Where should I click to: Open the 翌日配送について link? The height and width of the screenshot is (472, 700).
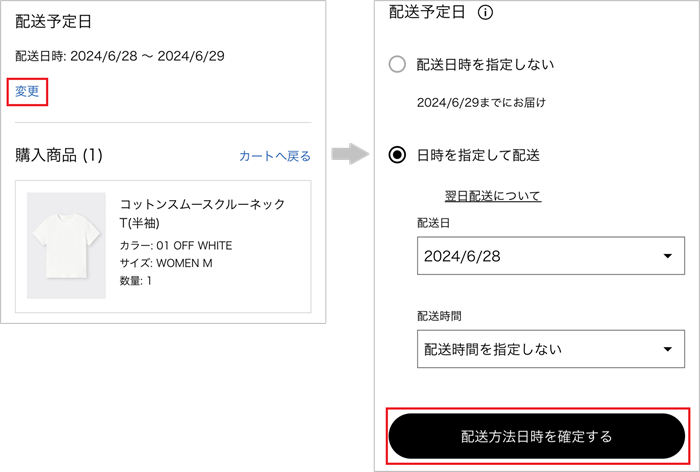coord(492,196)
